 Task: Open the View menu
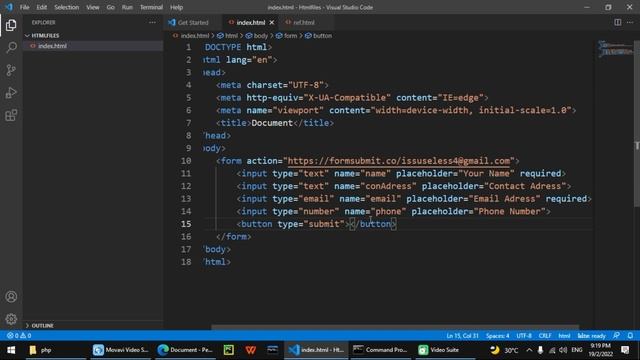(x=93, y=7)
